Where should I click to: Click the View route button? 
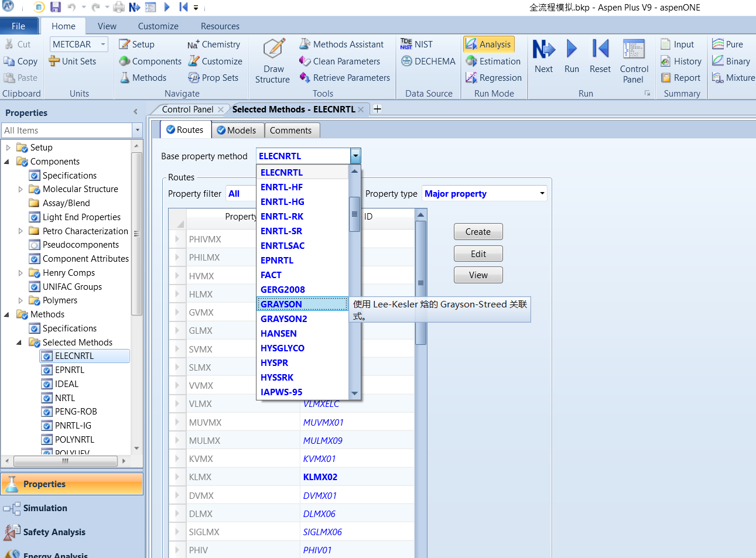click(x=478, y=275)
